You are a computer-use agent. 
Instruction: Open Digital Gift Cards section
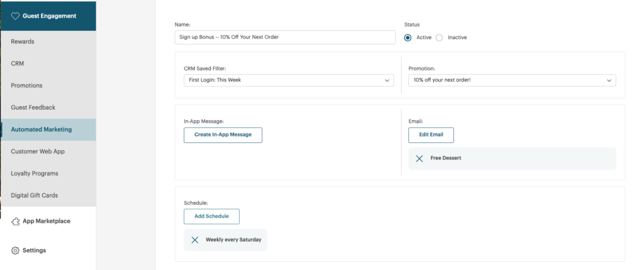(x=48, y=196)
